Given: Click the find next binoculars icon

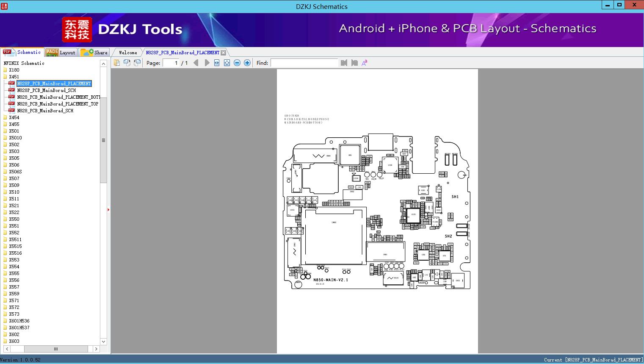Looking at the screenshot, I should (354, 63).
